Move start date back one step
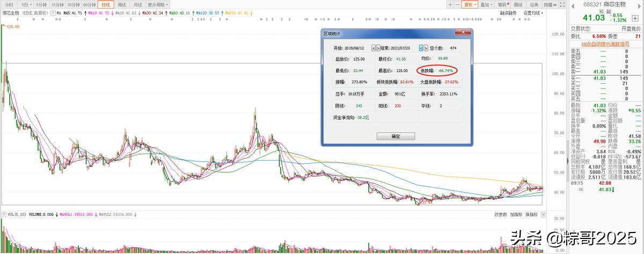The image size is (644, 254). click(x=374, y=48)
